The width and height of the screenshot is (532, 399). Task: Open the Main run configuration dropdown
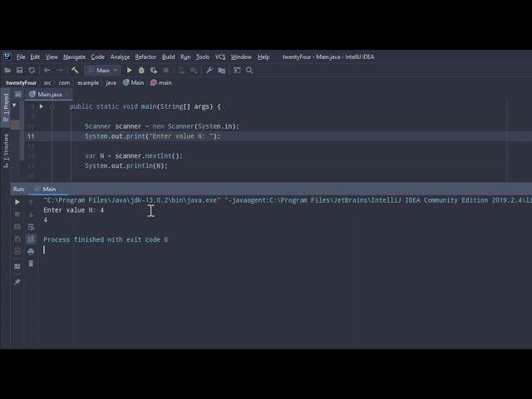(102, 70)
